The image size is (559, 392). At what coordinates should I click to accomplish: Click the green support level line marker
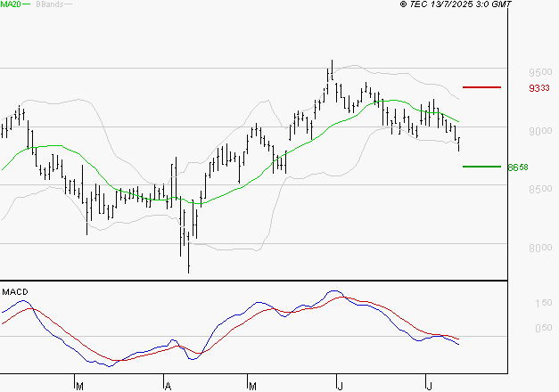(481, 167)
